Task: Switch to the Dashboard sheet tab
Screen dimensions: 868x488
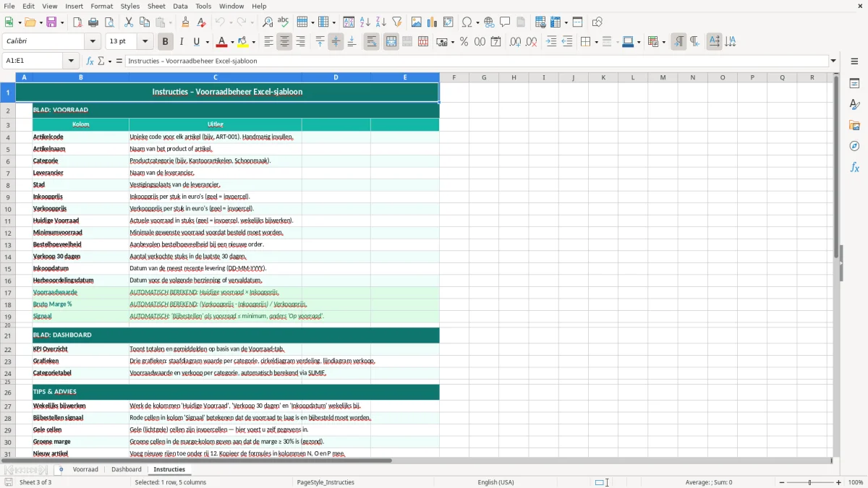Action: (x=127, y=469)
